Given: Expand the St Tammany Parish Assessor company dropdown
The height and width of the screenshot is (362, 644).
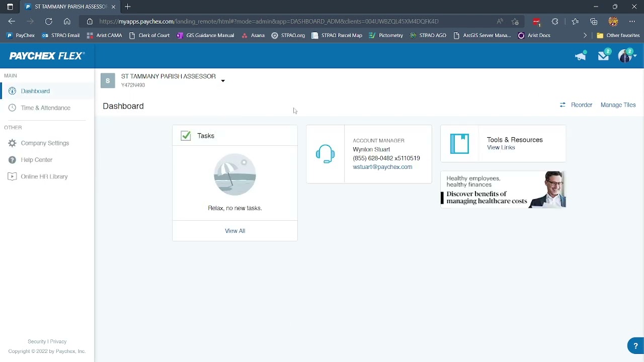Looking at the screenshot, I should 223,81.
